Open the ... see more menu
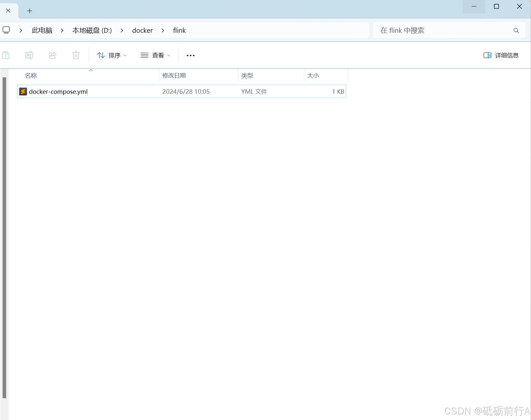 [191, 55]
